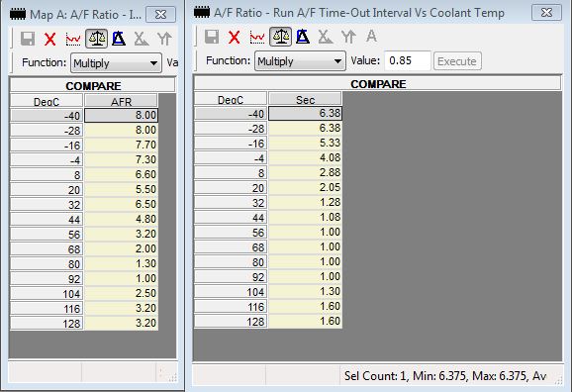The width and height of the screenshot is (572, 392).
Task: Click the -28 row header in Map A window
Action: pos(47,131)
